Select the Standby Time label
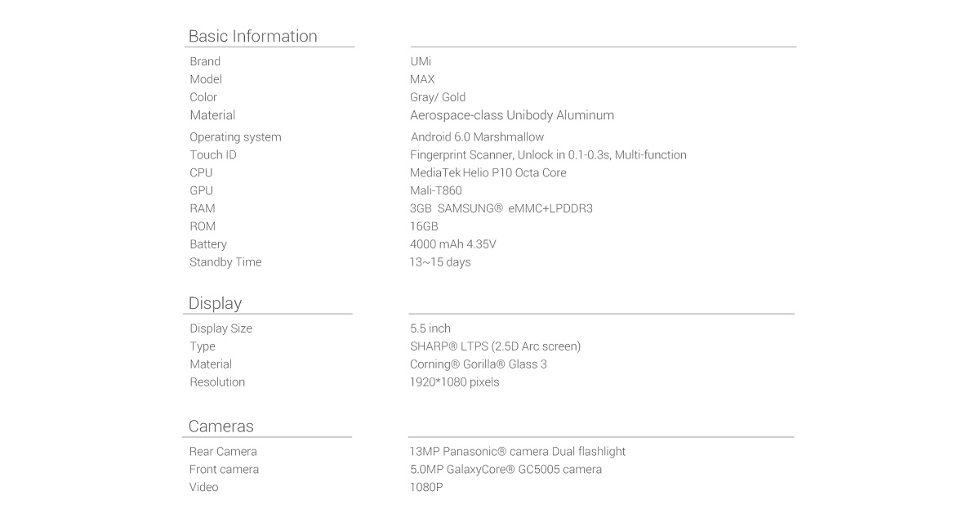This screenshot has width=980, height=509. coord(225,262)
